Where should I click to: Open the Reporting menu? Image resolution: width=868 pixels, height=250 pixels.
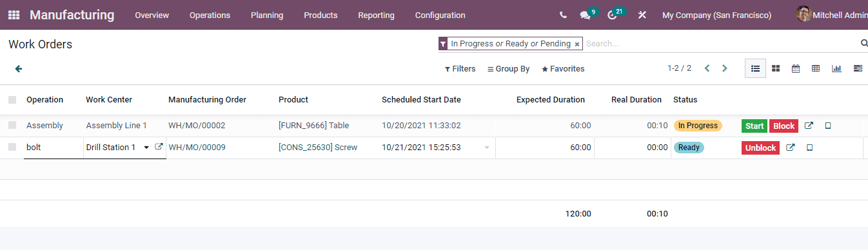pos(376,15)
